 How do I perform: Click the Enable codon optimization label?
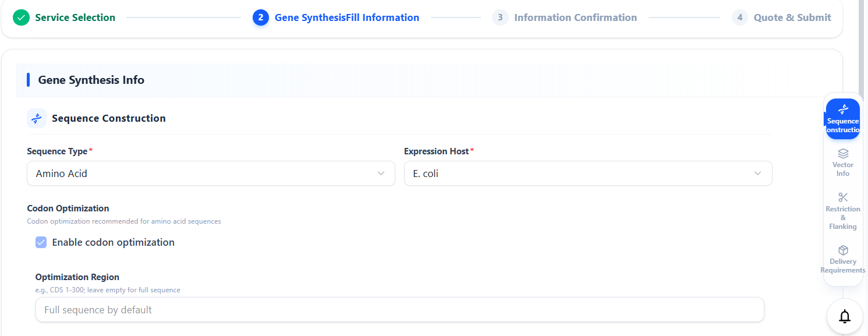[x=113, y=242]
